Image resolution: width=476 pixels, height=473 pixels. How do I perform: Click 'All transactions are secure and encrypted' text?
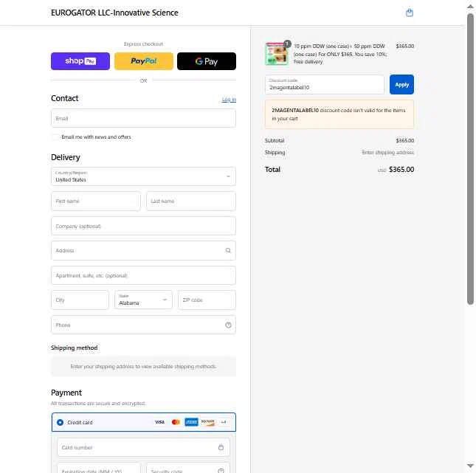point(97,404)
